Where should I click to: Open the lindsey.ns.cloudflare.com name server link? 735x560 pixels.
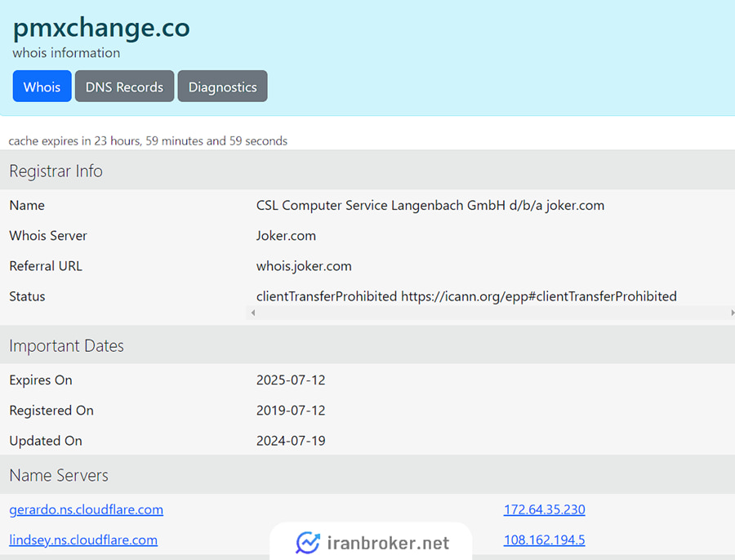click(x=83, y=540)
